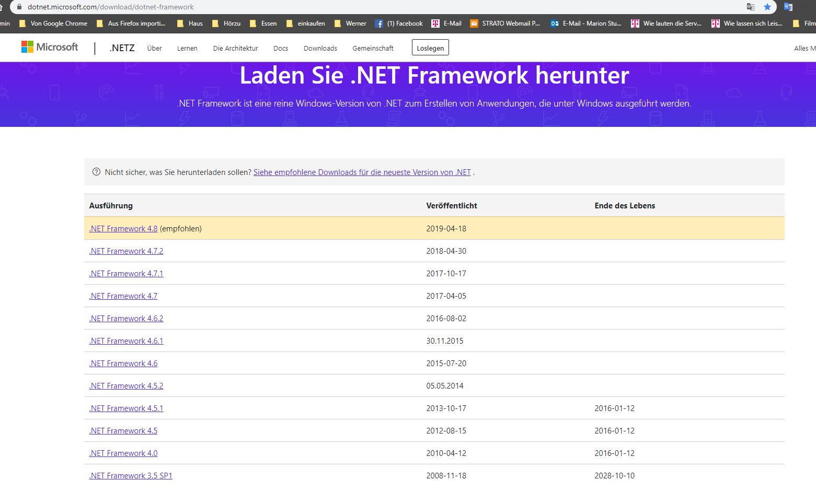Viewport: 816px width, 504px height.
Task: Open .NET Framework 4.6.1 link
Action: [x=126, y=341]
